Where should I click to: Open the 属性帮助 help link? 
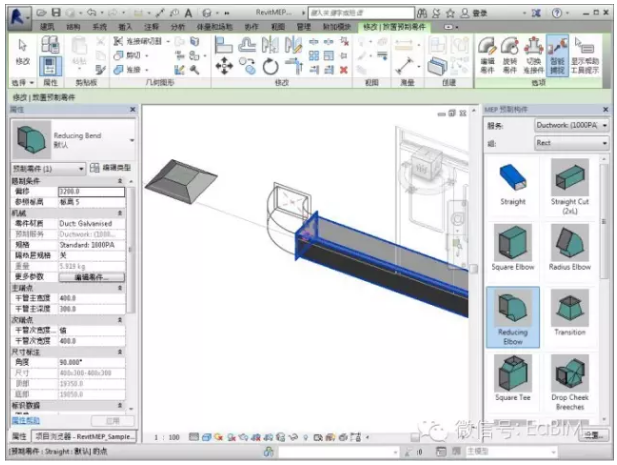click(x=26, y=421)
